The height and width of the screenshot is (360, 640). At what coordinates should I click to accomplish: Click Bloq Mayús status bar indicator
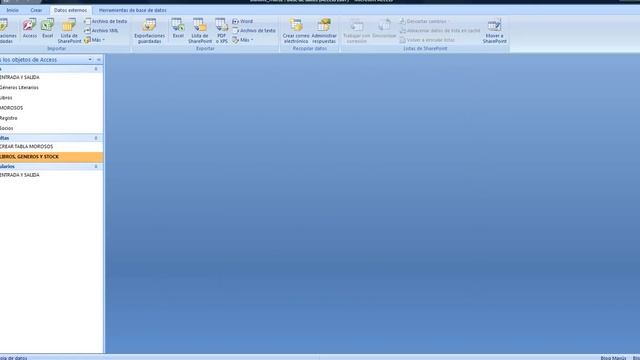tap(613, 358)
